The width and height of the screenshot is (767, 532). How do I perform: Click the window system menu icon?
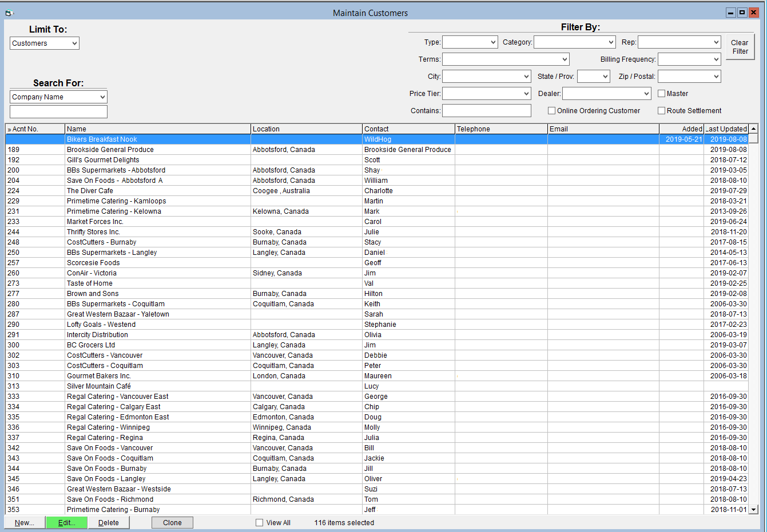tap(9, 13)
